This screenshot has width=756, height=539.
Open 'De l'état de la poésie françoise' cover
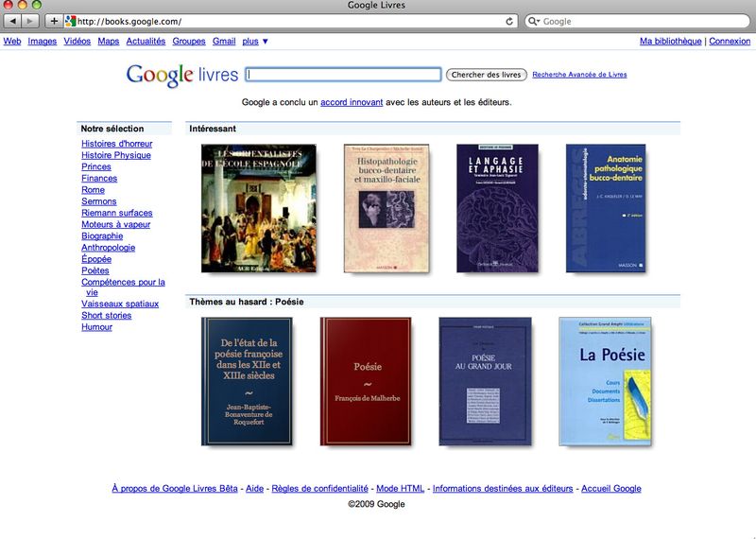(248, 381)
